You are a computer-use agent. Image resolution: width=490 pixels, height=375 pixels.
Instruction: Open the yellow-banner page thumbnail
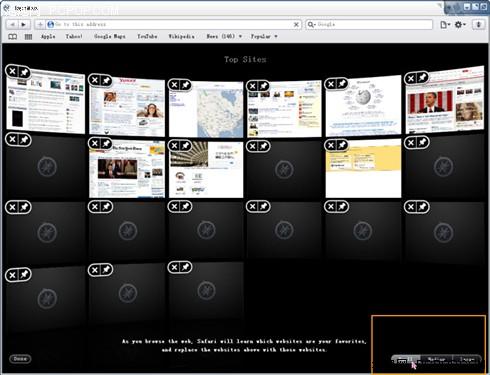pos(363,169)
